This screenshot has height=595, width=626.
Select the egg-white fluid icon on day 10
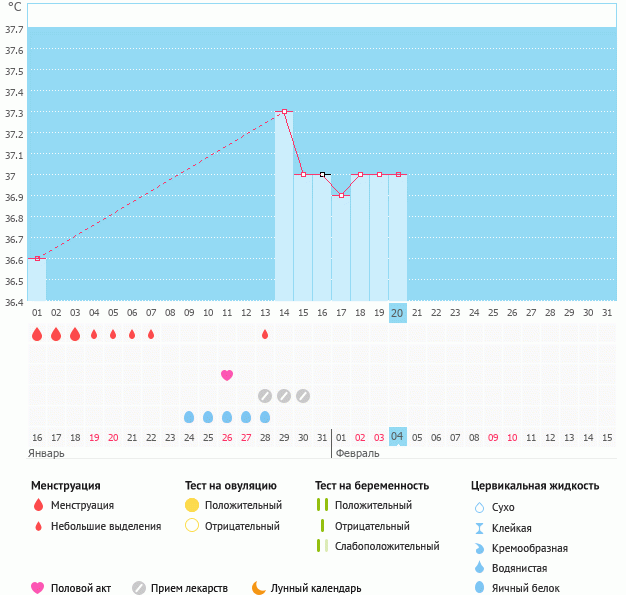click(208, 417)
